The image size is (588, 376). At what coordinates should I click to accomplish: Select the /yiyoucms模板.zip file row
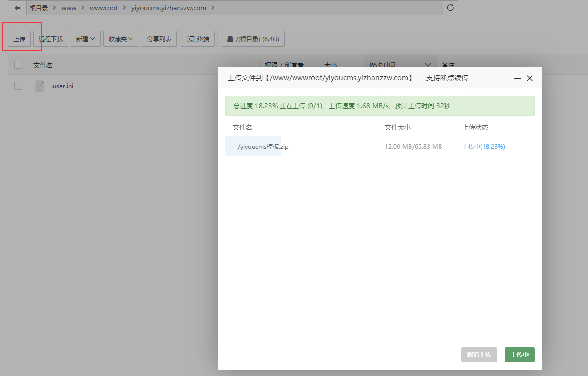(263, 146)
